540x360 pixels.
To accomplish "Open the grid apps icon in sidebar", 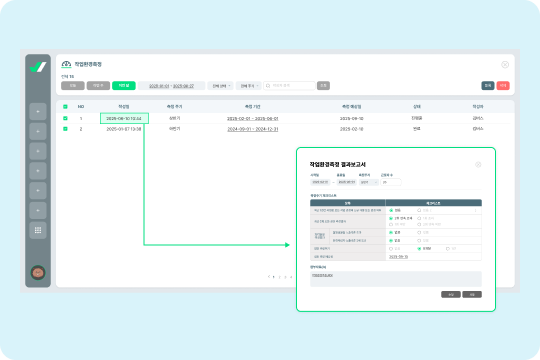I will point(38,230).
